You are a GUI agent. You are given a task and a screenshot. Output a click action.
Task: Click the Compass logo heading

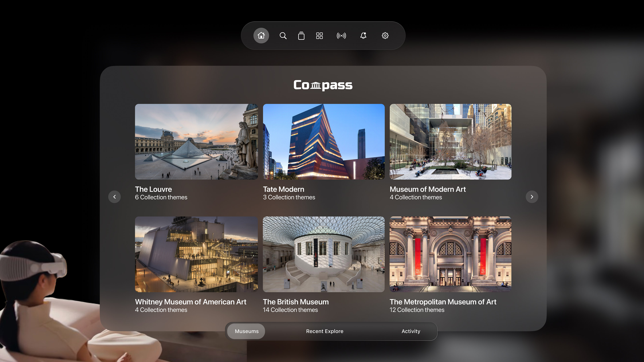323,85
